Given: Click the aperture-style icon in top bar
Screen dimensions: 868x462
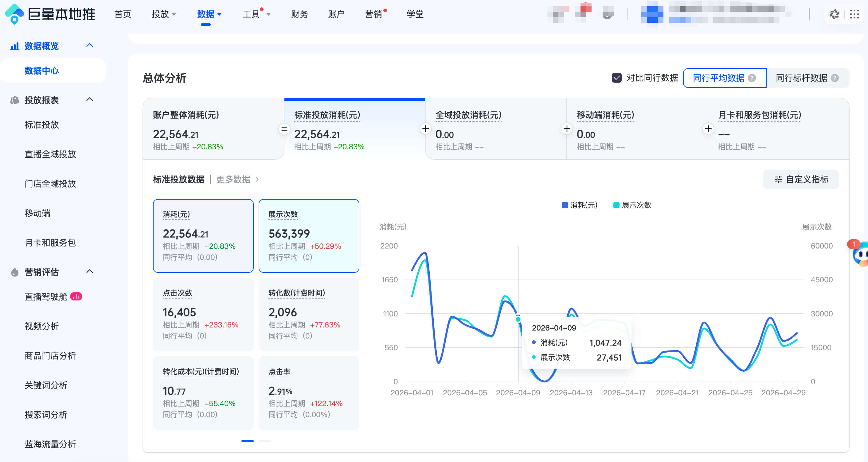Looking at the screenshot, I should [x=834, y=14].
